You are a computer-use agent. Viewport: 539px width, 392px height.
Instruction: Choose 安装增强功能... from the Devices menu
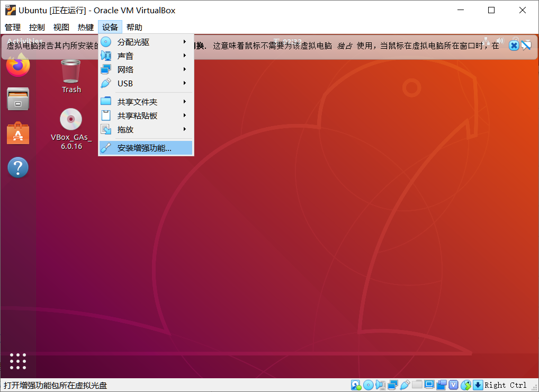[x=146, y=148]
